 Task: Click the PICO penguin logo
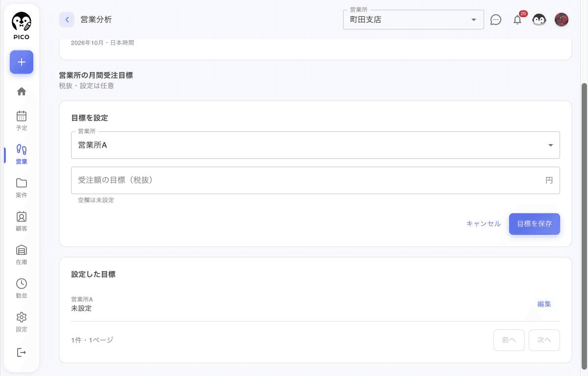pyautogui.click(x=22, y=26)
